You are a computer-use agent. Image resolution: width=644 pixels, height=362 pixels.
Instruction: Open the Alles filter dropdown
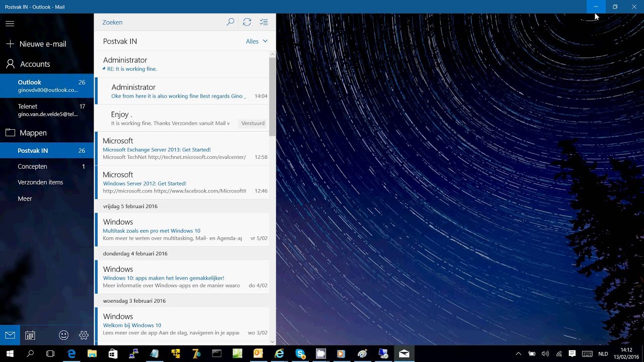click(257, 41)
